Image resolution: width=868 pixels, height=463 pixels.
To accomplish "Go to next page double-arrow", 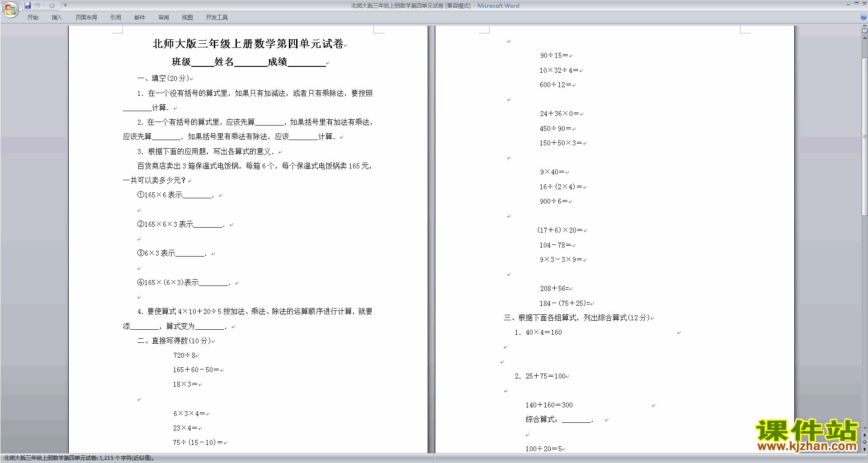I will [x=865, y=449].
